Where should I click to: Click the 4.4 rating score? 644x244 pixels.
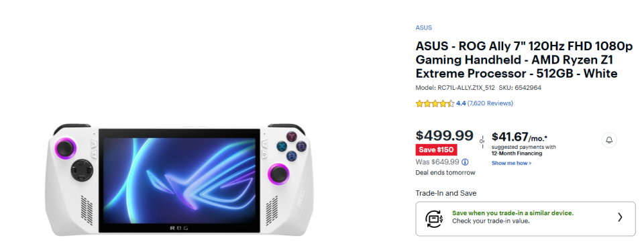pyautogui.click(x=461, y=103)
